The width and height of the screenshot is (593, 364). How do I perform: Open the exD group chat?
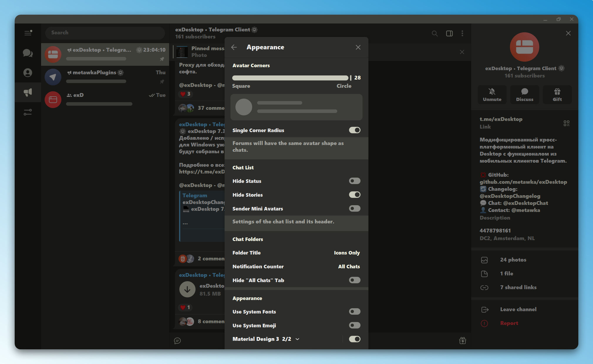[105, 100]
